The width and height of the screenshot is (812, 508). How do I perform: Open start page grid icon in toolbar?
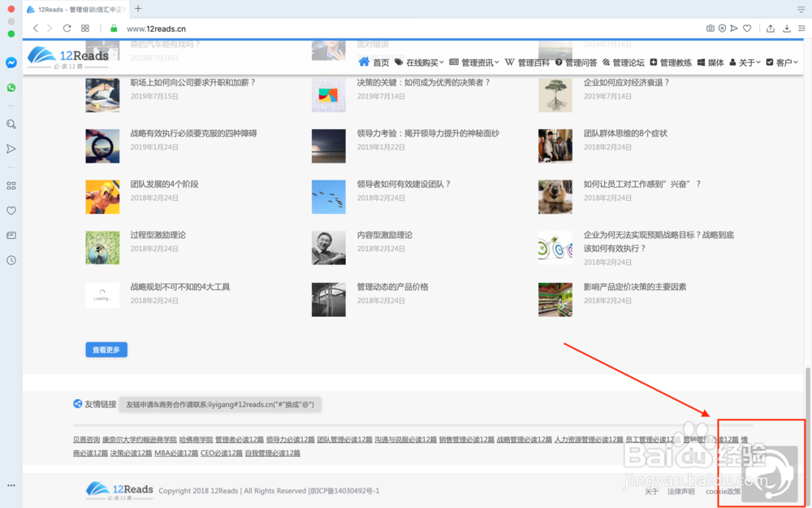(85, 28)
